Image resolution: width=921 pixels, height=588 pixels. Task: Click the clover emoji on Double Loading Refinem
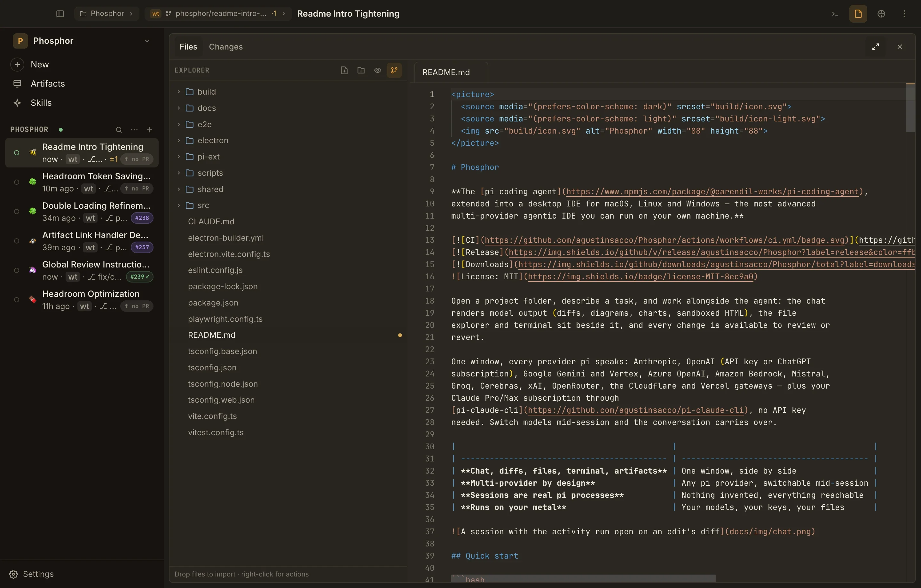[33, 212]
